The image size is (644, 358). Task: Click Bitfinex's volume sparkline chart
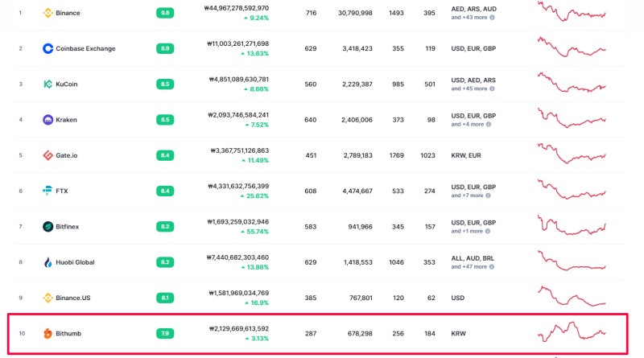point(572,225)
